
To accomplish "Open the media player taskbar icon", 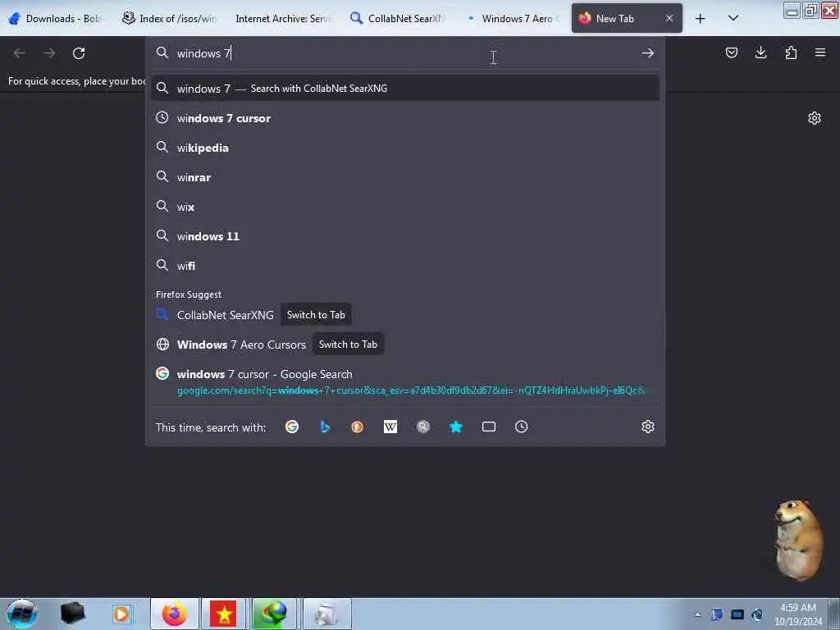I will click(121, 614).
